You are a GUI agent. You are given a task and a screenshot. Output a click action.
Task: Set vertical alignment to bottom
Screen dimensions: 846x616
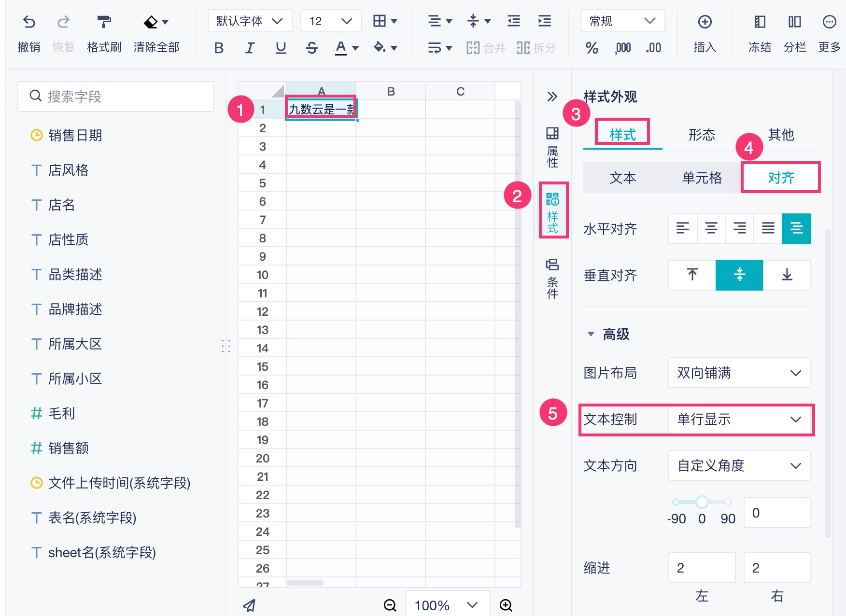[x=787, y=275]
